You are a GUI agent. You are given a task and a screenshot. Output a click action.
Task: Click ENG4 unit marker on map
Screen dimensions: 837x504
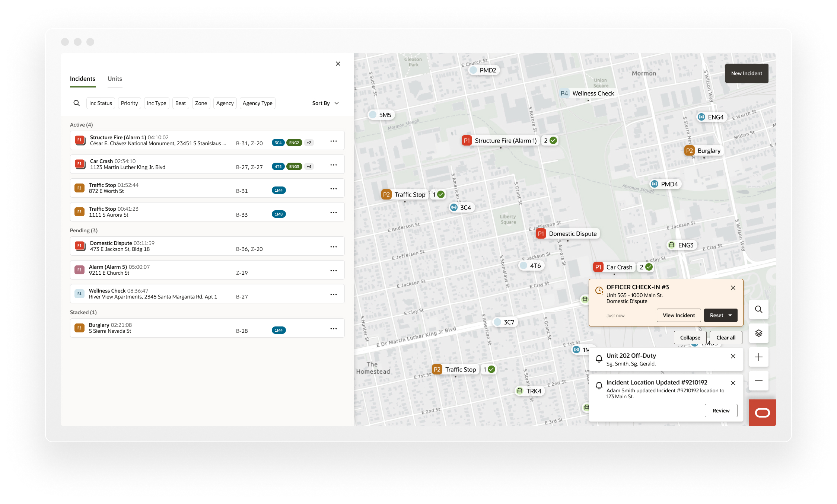point(711,117)
